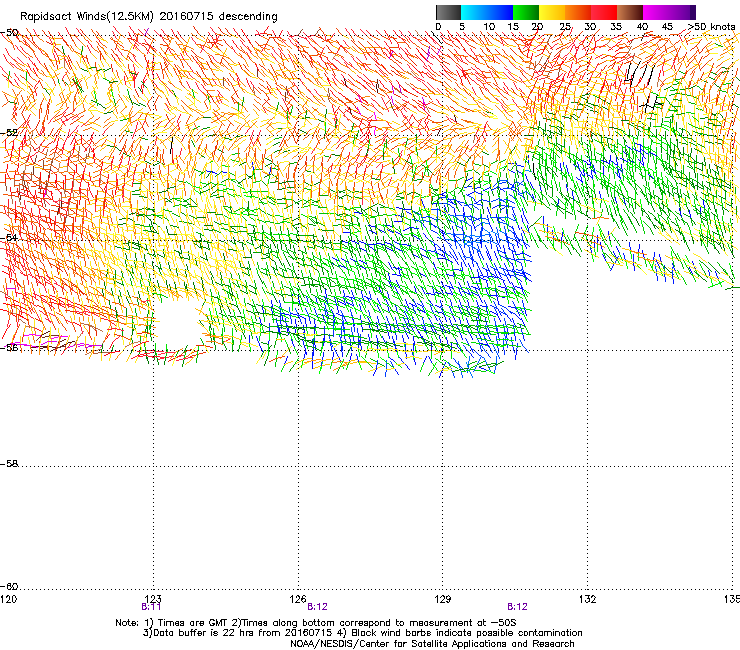The width and height of the screenshot is (740, 650).
Task: Click the -54 latitude axis label
Action: (x=9, y=237)
